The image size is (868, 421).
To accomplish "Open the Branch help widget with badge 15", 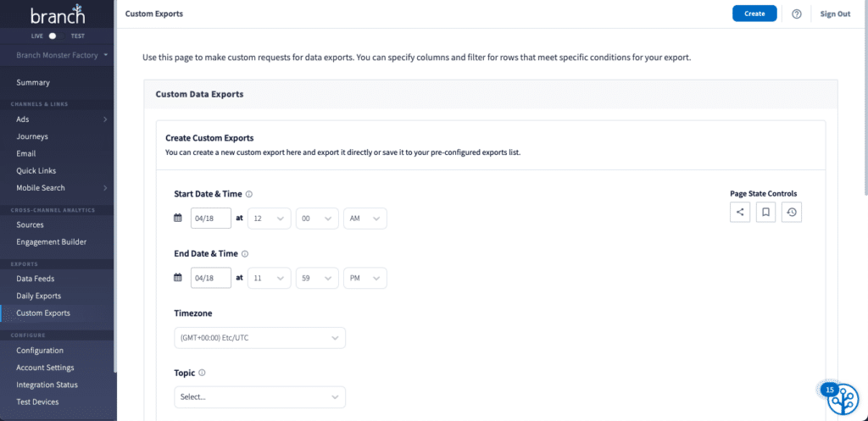I will click(x=842, y=399).
